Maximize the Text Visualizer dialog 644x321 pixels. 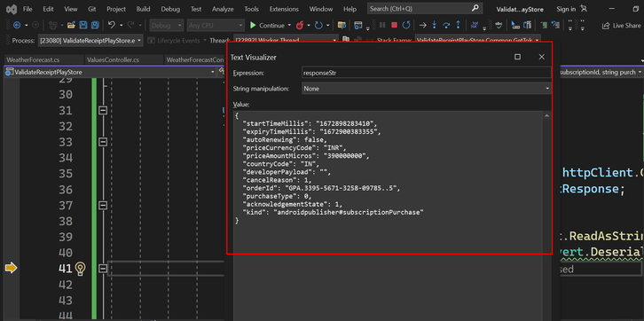pyautogui.click(x=517, y=57)
